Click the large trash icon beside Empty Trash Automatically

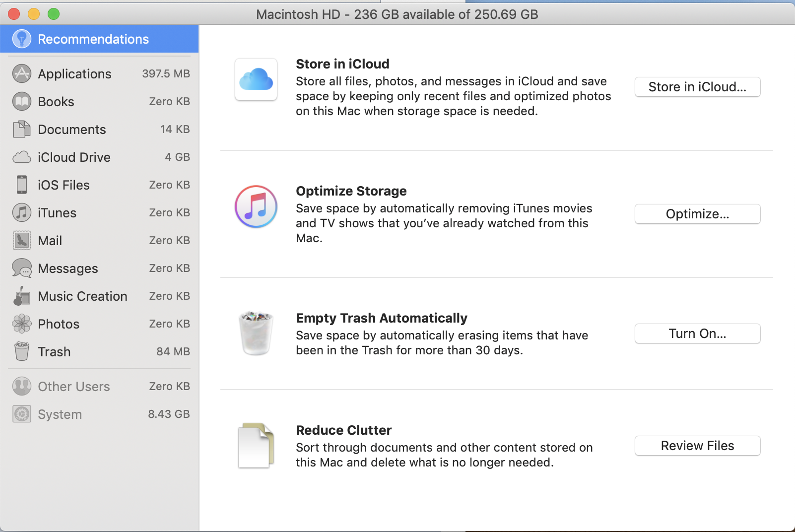pyautogui.click(x=256, y=333)
